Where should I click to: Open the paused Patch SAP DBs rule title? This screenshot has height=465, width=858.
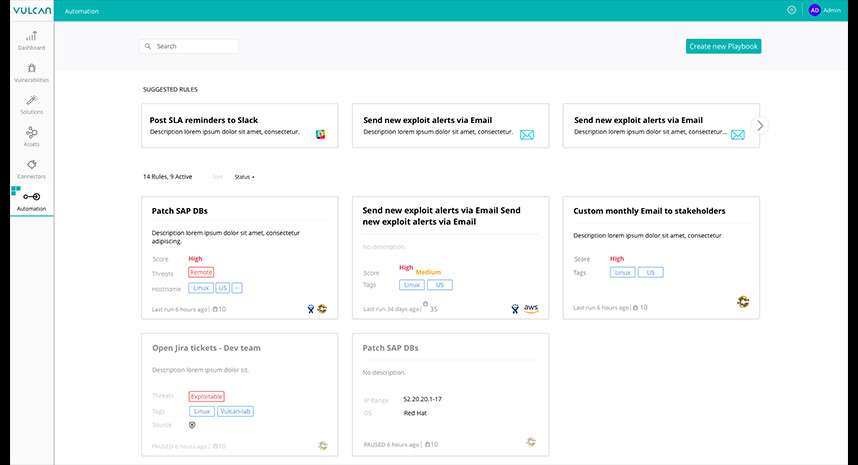(x=390, y=348)
